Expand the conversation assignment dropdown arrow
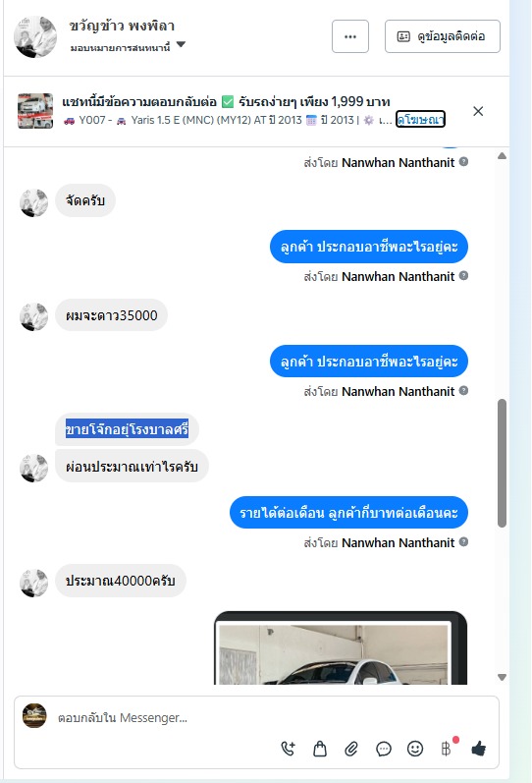 click(x=182, y=44)
